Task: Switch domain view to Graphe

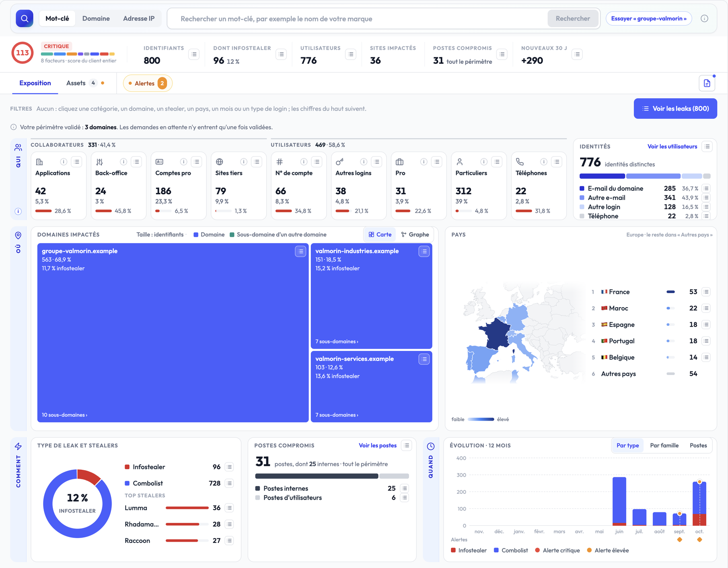Action: tap(415, 235)
